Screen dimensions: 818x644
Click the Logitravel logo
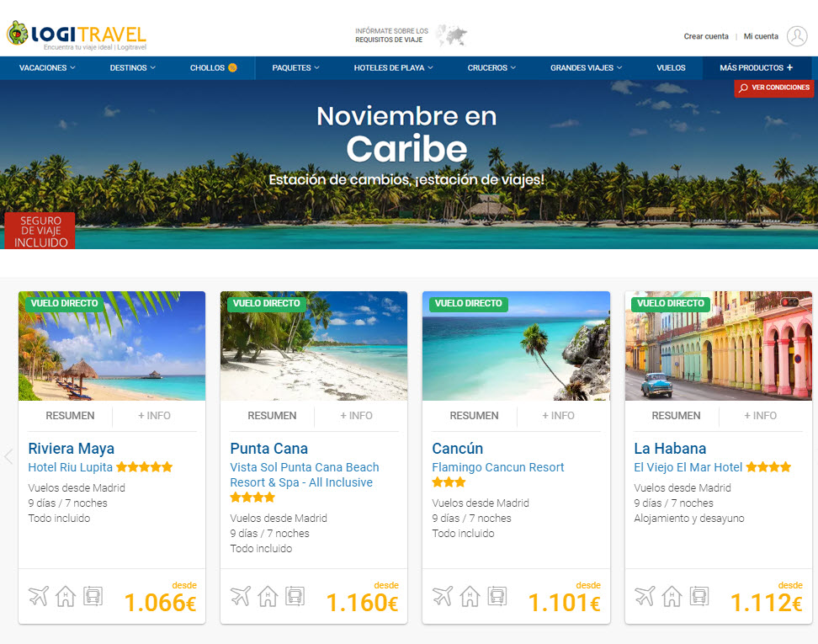click(77, 35)
